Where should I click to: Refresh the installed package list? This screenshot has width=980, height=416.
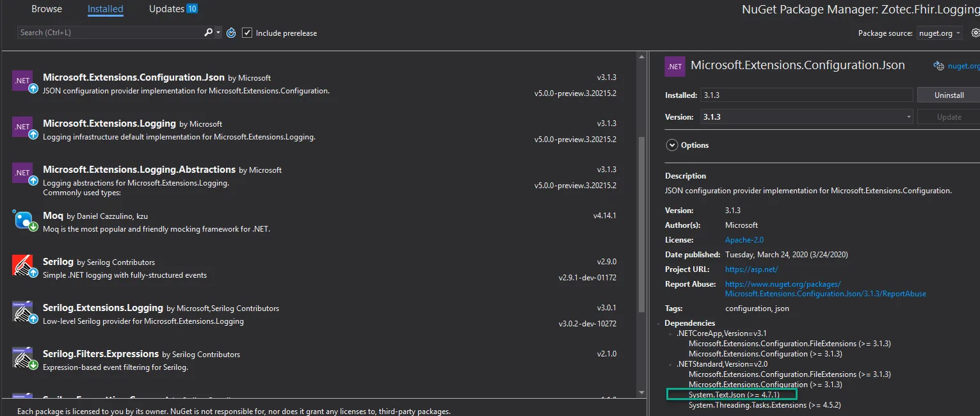(x=231, y=33)
